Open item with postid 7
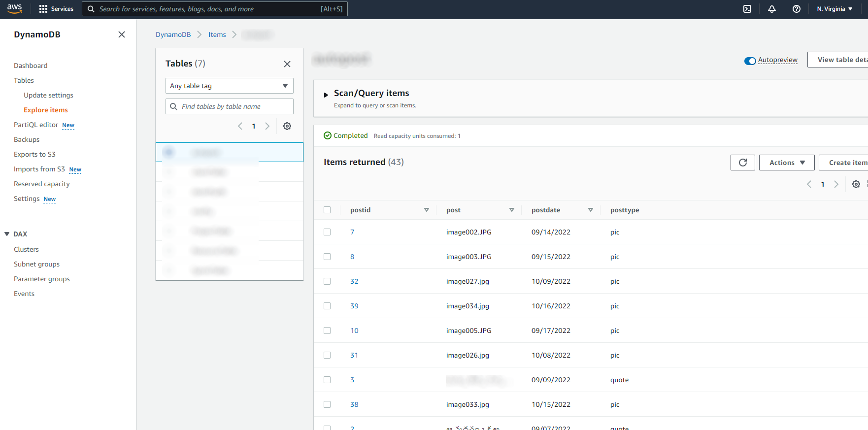Viewport: 868px width, 430px height. point(352,232)
